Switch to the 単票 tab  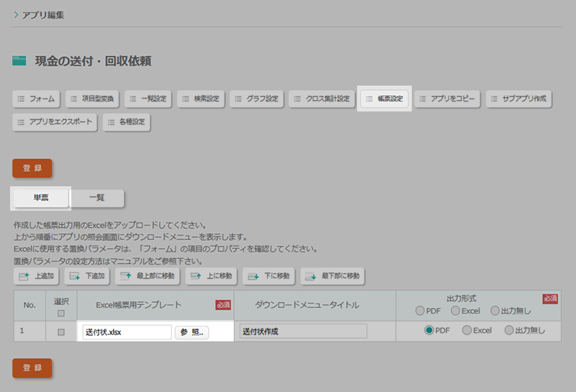(x=41, y=198)
